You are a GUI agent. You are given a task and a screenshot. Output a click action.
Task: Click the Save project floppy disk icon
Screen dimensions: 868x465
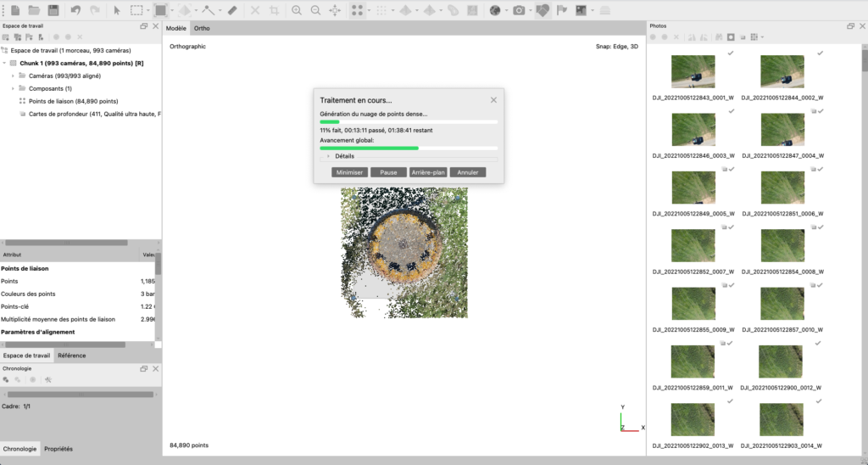tap(53, 10)
